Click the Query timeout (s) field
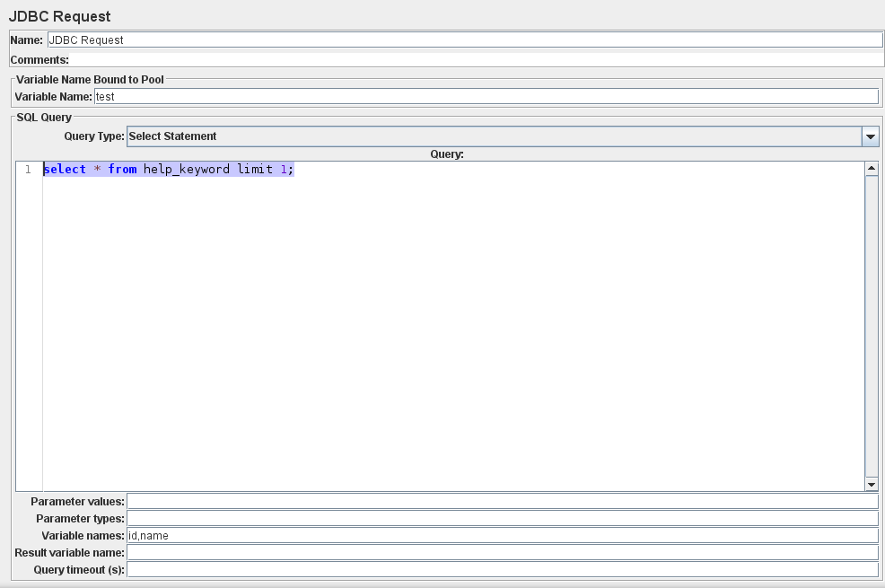Viewport: 885px width, 588px height. coord(503,569)
